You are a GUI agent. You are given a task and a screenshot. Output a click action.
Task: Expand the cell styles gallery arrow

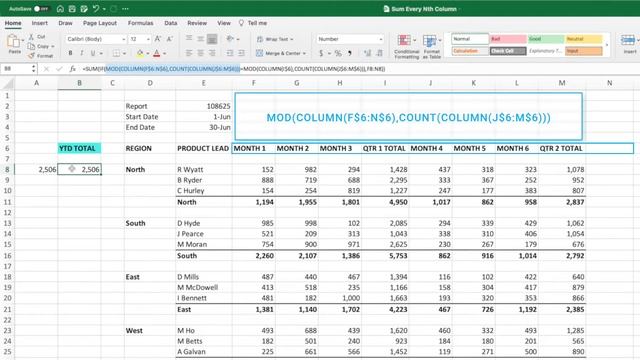coord(607,45)
